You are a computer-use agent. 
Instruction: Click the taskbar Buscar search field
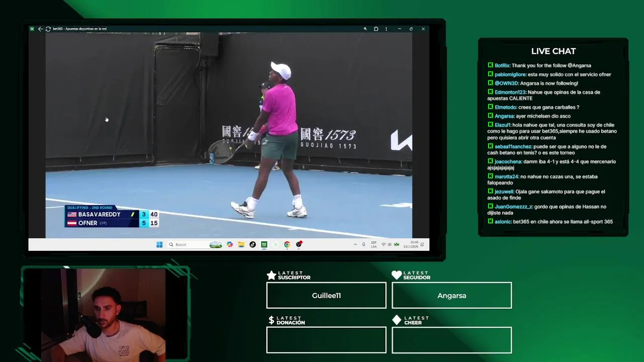pyautogui.click(x=195, y=244)
